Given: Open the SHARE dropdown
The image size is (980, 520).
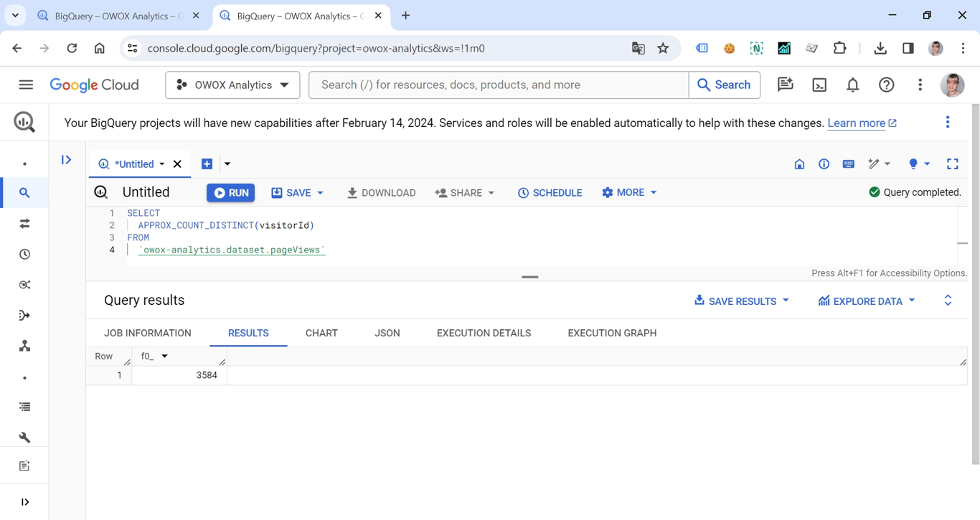Looking at the screenshot, I should click(465, 193).
